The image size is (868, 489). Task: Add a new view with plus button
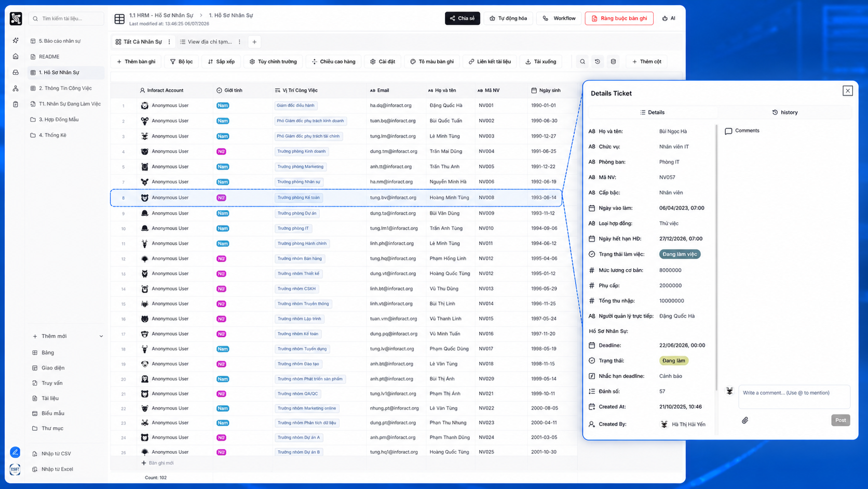coord(254,42)
